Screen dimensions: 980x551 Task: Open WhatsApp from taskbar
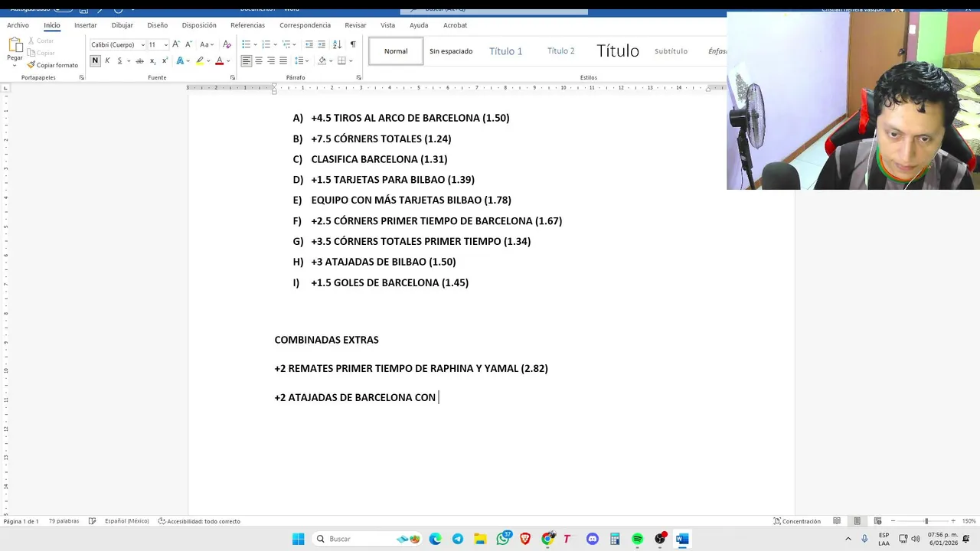[x=503, y=539]
